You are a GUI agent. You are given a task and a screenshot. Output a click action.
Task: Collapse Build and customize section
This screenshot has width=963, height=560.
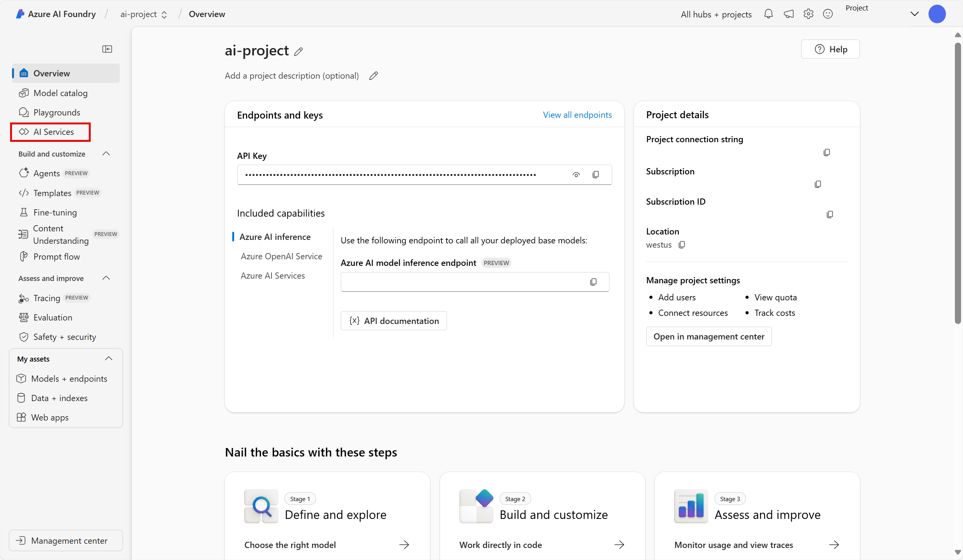point(106,154)
